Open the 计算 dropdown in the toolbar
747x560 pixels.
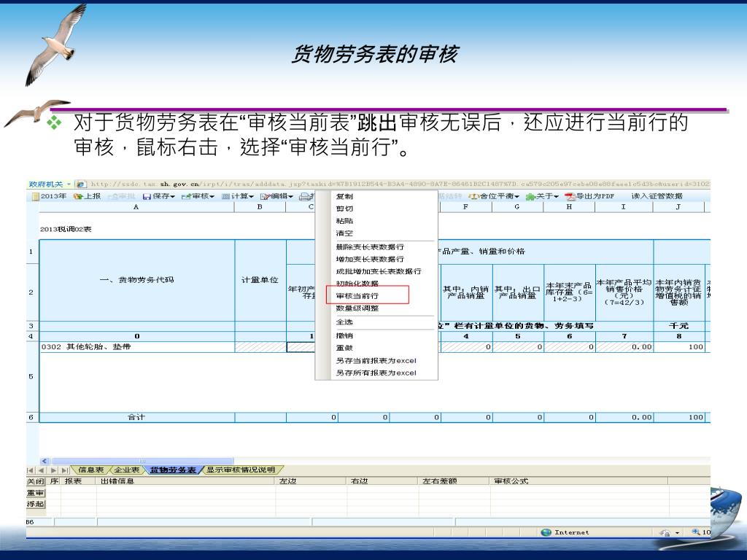tap(238, 196)
